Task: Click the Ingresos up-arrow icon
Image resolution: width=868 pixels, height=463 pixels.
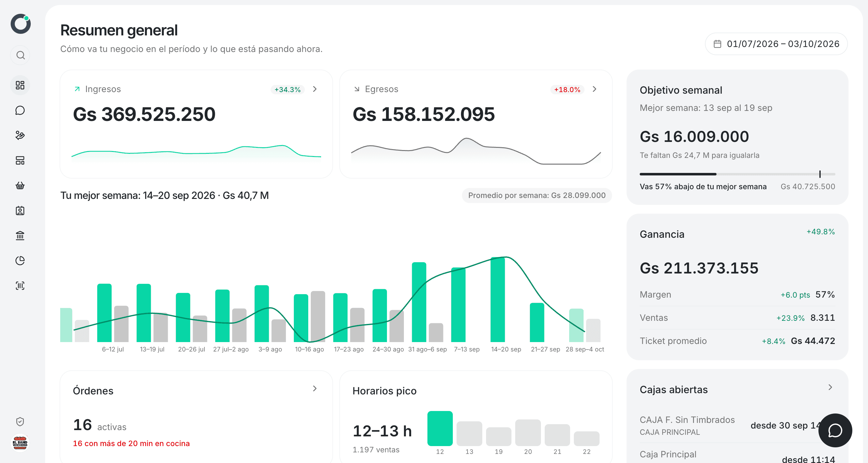Action: click(x=77, y=89)
